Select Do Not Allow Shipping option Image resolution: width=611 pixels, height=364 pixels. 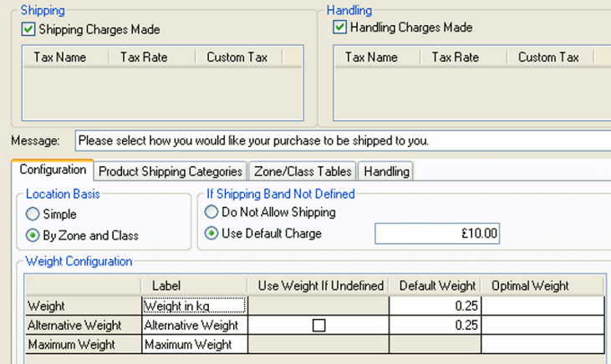click(212, 212)
